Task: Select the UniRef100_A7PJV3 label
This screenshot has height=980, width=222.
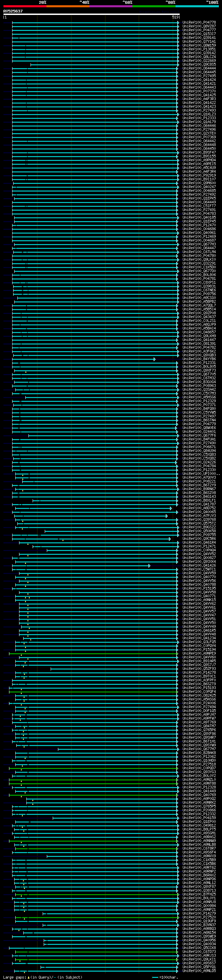Action: [x=199, y=516]
